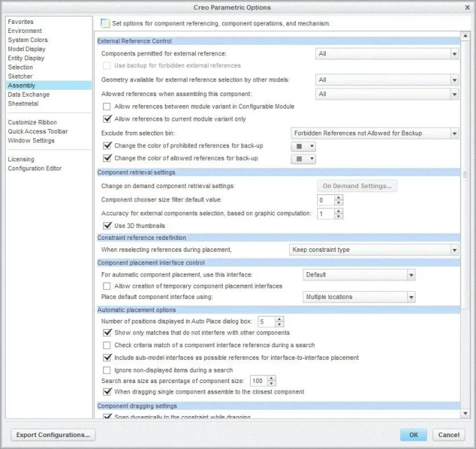Enable creation of temporary component placement interfaces
Viewport: 476px width, 449px height.
tap(107, 286)
